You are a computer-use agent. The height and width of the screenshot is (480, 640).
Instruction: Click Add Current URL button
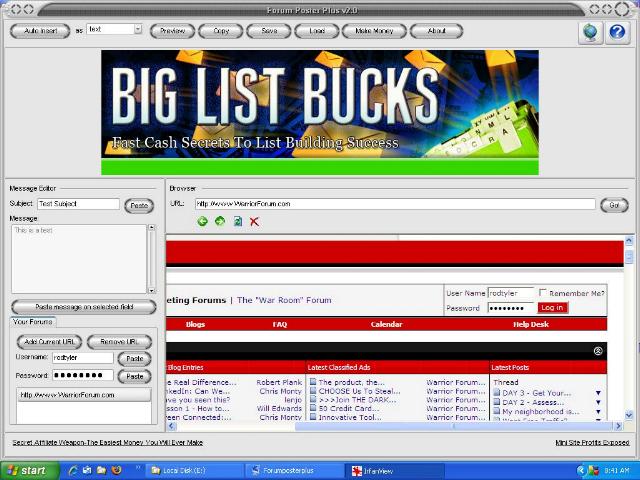click(49, 342)
